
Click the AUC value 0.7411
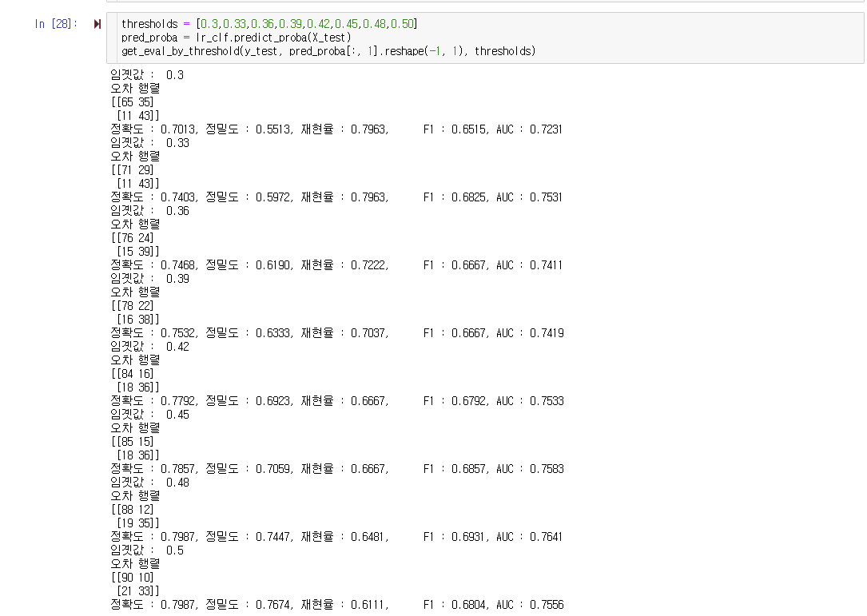546,265
